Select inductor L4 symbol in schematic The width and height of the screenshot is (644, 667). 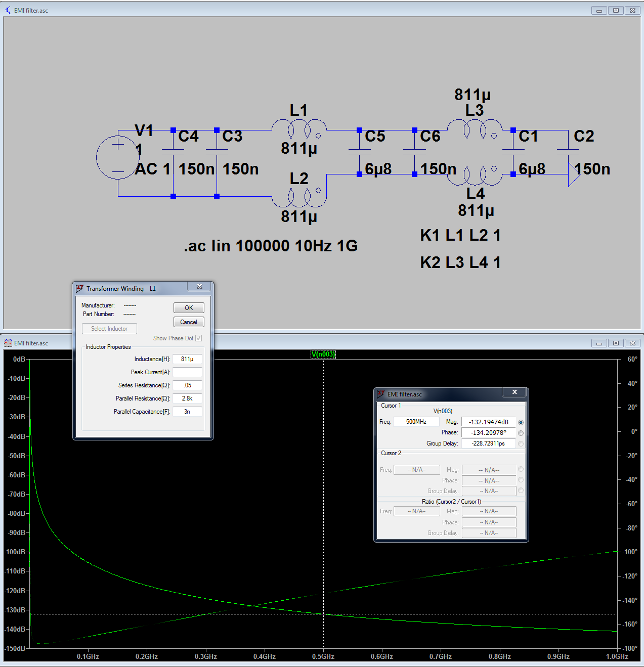(474, 175)
